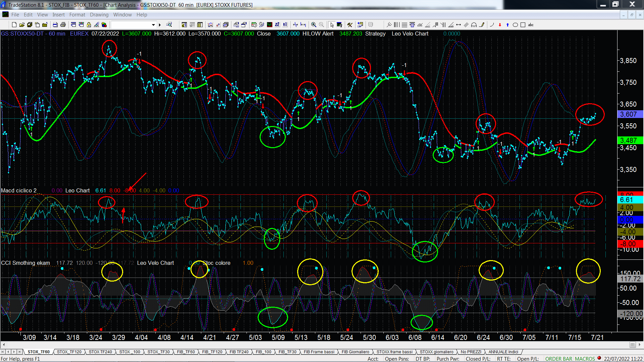This screenshot has width=644, height=362.
Task: Click the calendar with clock icon
Action: click(254, 25)
